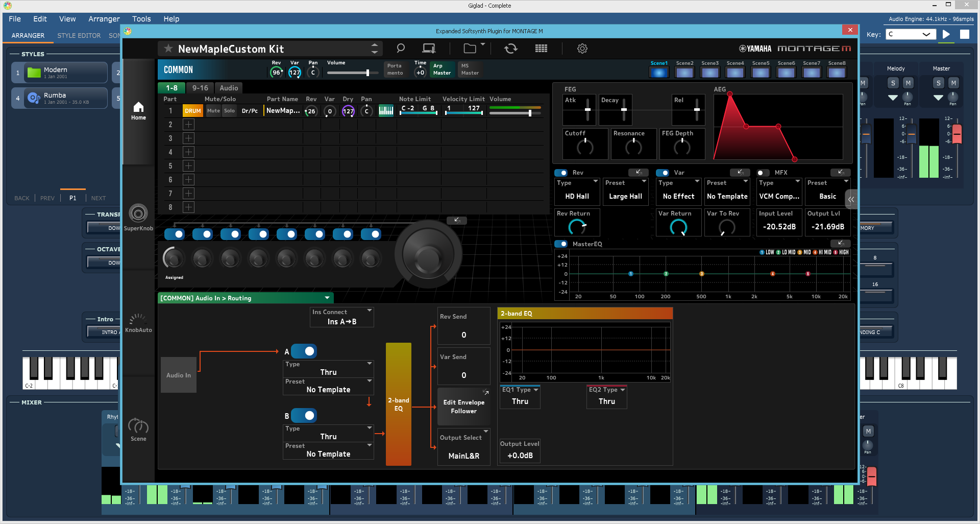The image size is (980, 524).
Task: Click the Audio In block
Action: click(x=179, y=375)
